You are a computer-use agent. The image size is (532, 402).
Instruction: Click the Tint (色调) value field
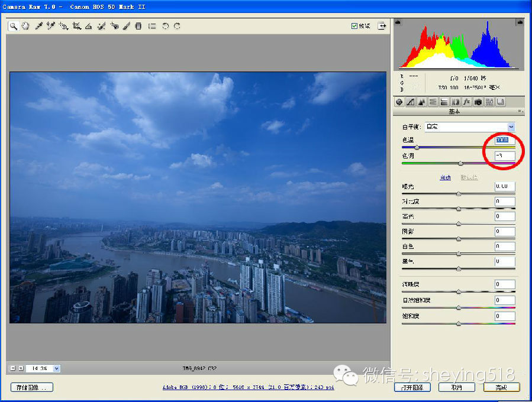[505, 156]
